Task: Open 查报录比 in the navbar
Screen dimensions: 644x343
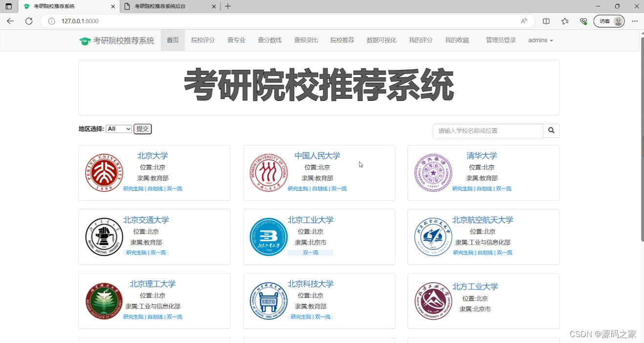Action: [306, 40]
